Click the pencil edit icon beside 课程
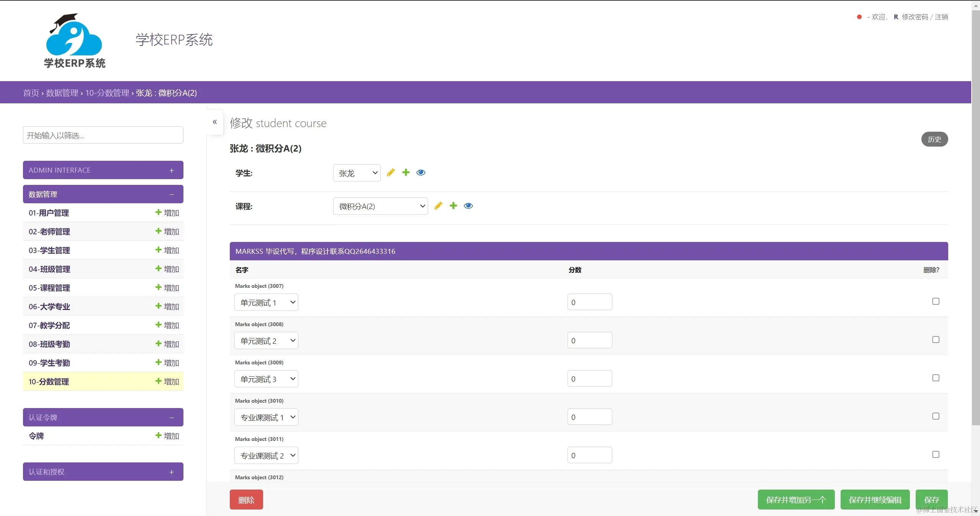 click(x=438, y=206)
